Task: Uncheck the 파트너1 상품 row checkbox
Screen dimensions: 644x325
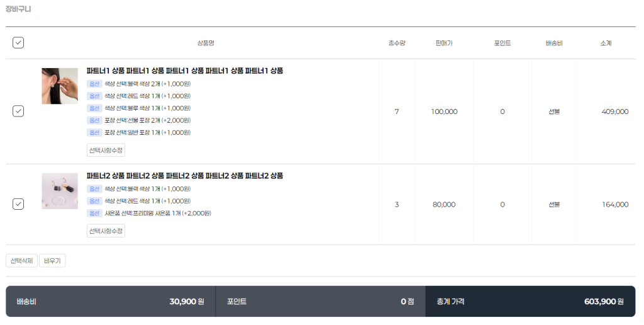Action: point(18,111)
